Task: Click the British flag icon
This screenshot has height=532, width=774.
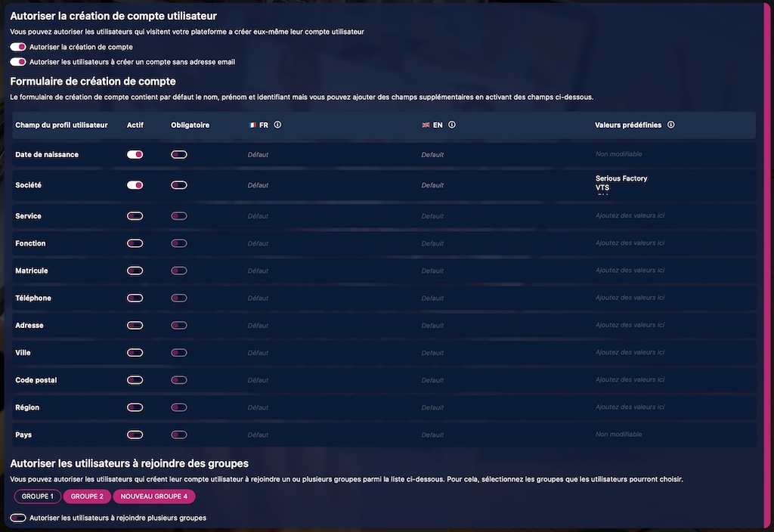Action: point(426,125)
